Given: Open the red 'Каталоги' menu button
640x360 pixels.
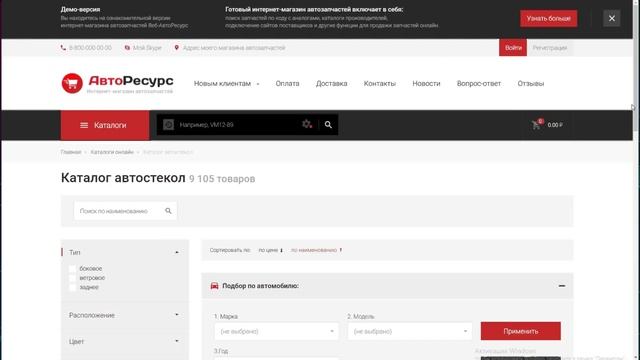Looking at the screenshot, I should point(105,125).
